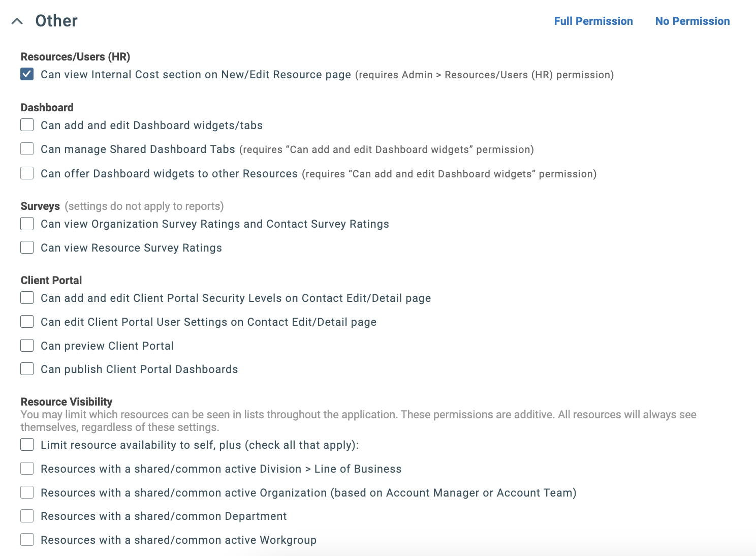Click the No Permission link
The height and width of the screenshot is (556, 756).
click(692, 21)
